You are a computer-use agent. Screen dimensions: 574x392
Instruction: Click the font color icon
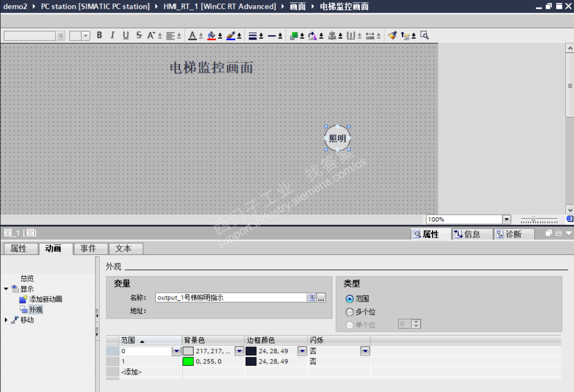192,36
